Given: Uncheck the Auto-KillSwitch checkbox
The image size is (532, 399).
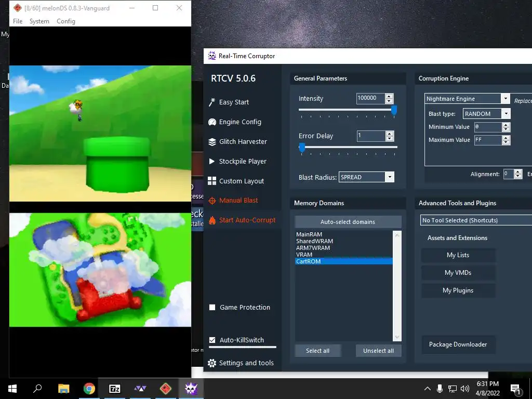Looking at the screenshot, I should pyautogui.click(x=212, y=340).
